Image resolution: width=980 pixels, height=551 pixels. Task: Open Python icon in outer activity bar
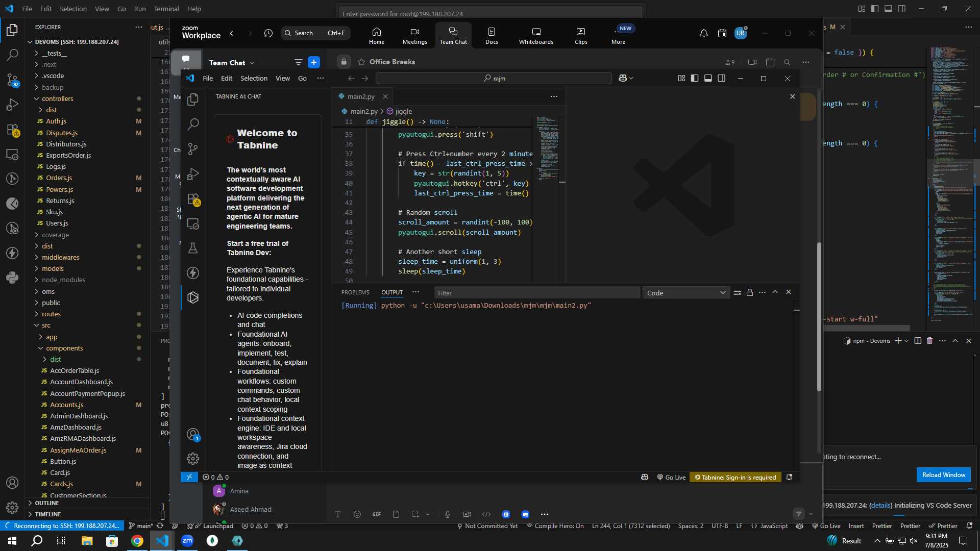pyautogui.click(x=12, y=278)
